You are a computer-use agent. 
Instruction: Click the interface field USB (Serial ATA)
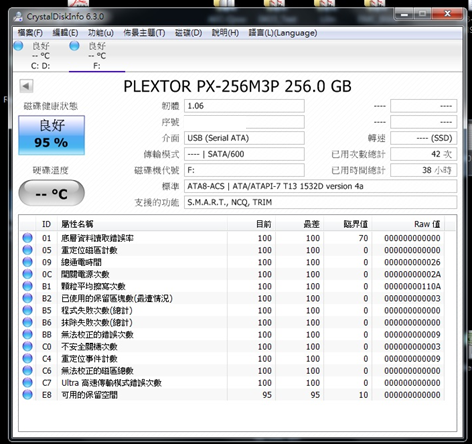[x=244, y=138]
